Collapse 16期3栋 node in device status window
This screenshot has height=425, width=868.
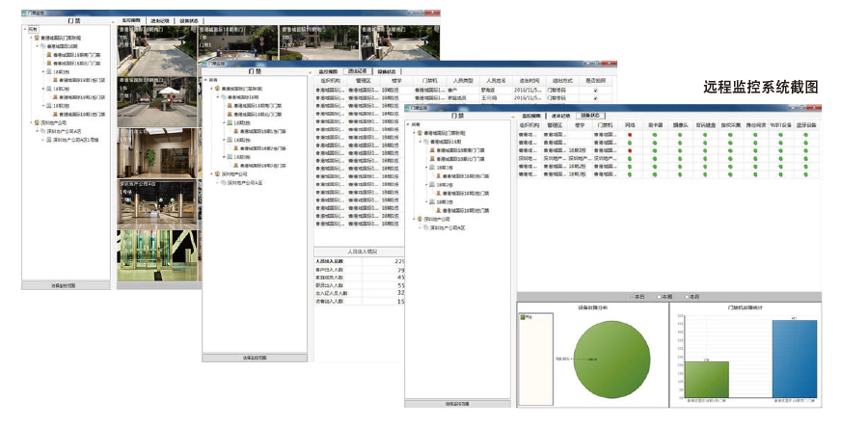pos(427,202)
